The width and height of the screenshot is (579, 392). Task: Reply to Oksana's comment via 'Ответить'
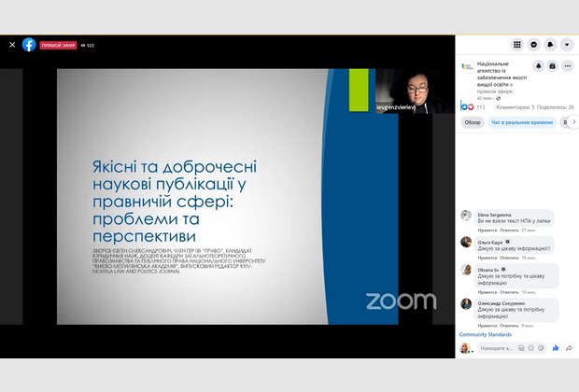click(509, 292)
